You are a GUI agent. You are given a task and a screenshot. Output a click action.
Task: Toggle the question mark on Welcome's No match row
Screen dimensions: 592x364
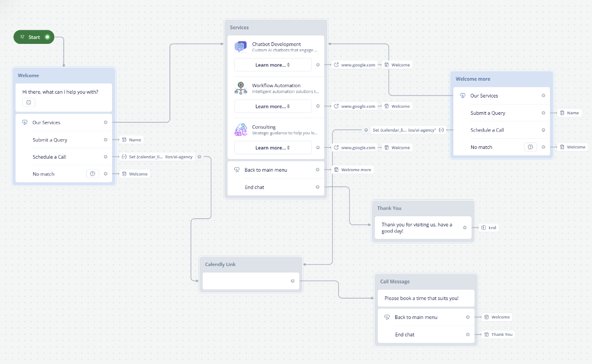click(x=93, y=173)
